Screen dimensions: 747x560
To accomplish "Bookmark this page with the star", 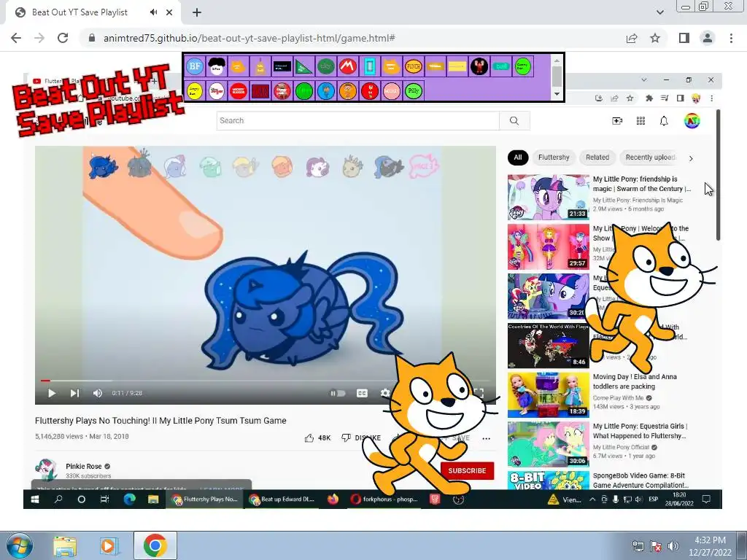I will point(655,38).
